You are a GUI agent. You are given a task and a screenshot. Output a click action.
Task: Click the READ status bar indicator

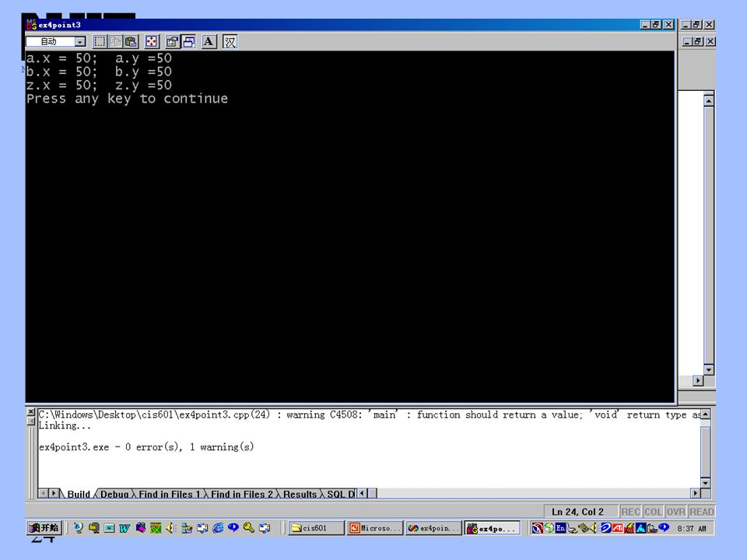702,512
